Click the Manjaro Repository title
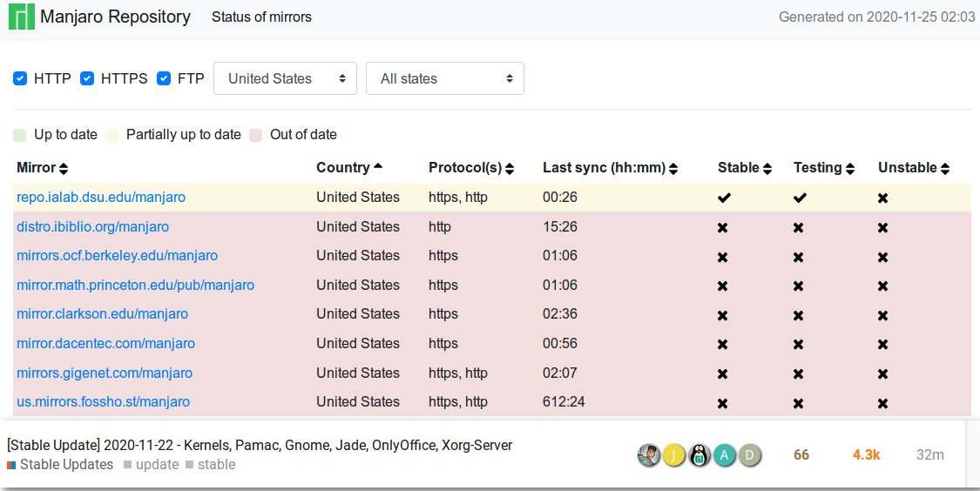980x491 pixels. tap(116, 17)
